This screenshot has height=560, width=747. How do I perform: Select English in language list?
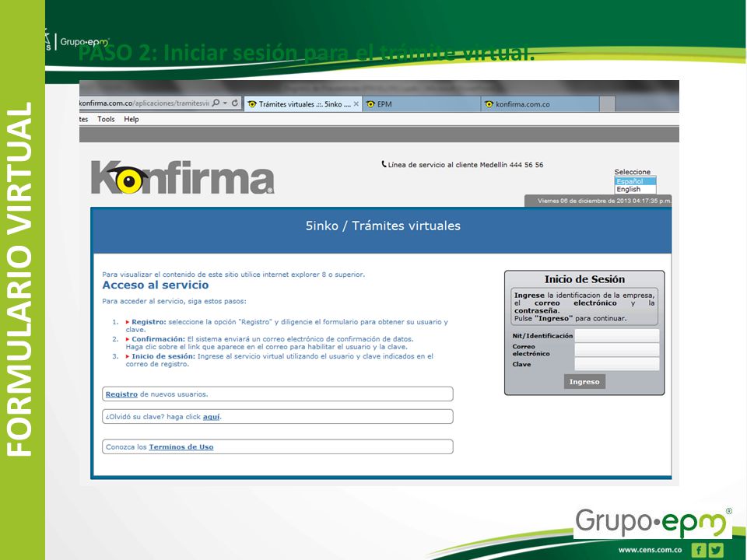tap(635, 189)
